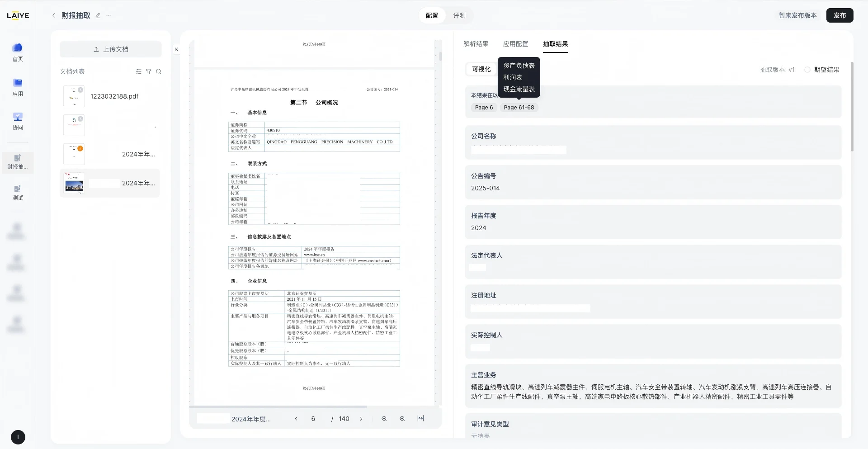This screenshot has width=868, height=449.
Task: Select the 可视化 view option
Action: (x=481, y=69)
